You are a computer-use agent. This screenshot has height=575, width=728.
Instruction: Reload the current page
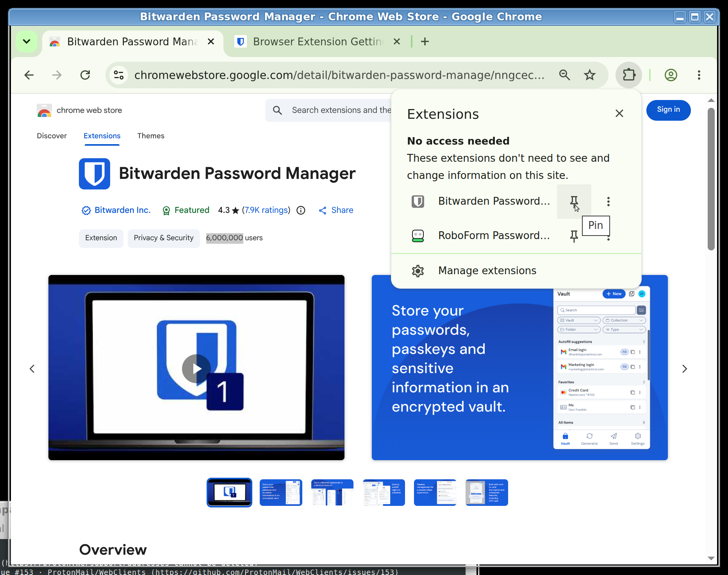pos(85,75)
